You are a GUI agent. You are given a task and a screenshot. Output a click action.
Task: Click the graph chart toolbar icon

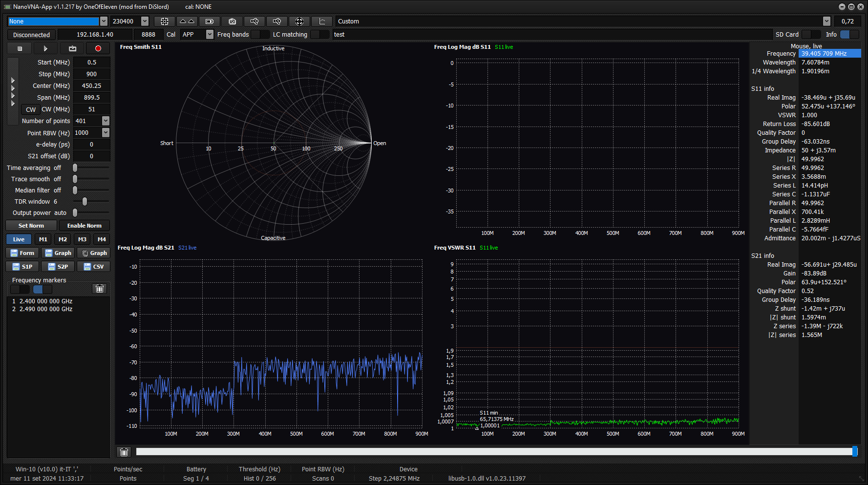pos(322,21)
